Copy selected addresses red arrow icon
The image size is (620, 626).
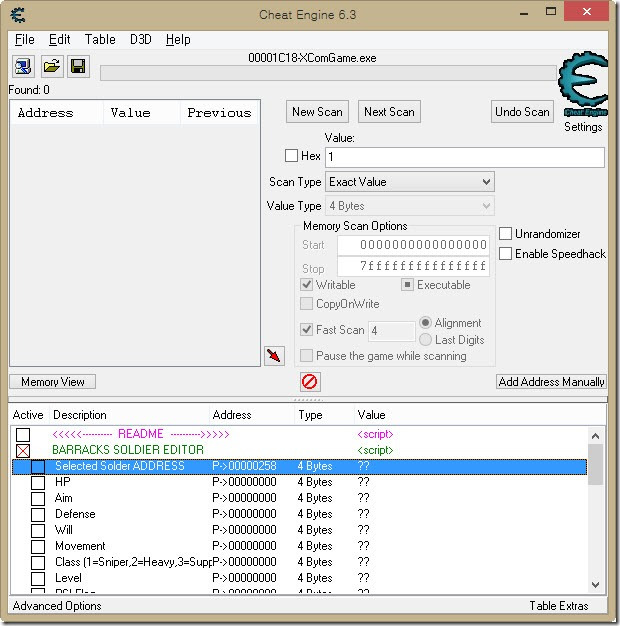pyautogui.click(x=274, y=355)
